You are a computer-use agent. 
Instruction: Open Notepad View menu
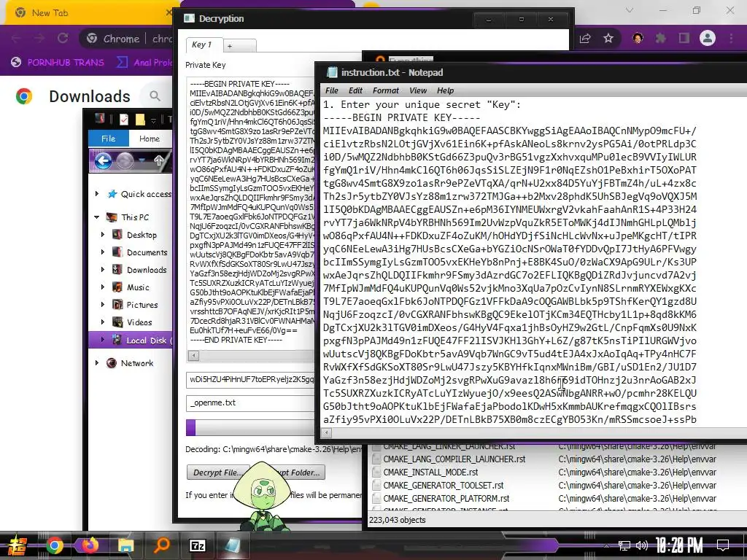click(418, 90)
